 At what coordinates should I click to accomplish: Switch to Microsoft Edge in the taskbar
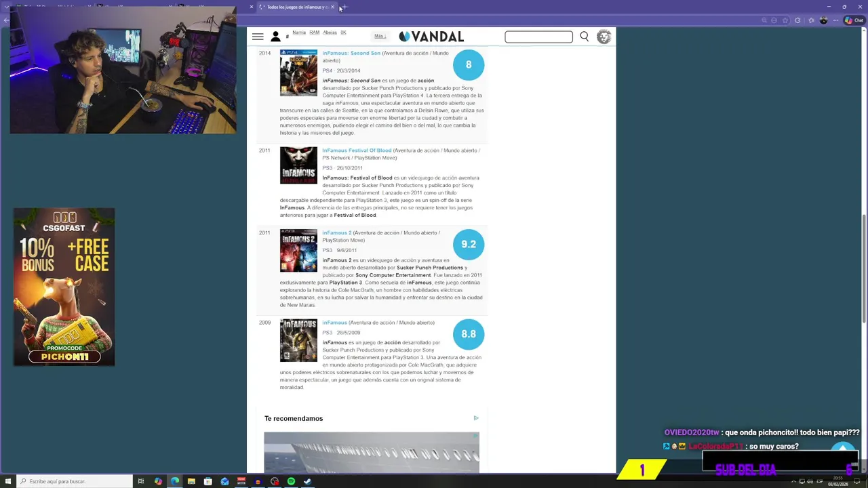[175, 481]
